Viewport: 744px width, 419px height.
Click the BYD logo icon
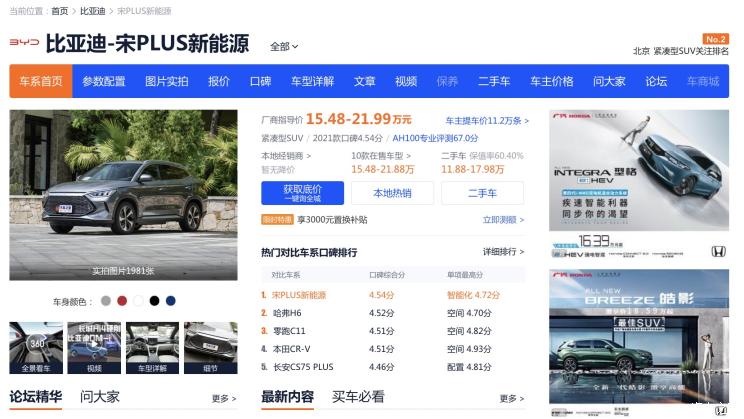coord(24,43)
